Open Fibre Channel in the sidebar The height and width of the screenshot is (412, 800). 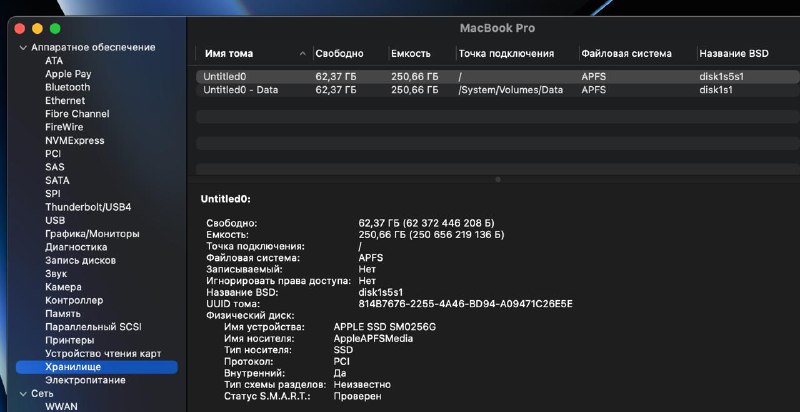pos(77,114)
